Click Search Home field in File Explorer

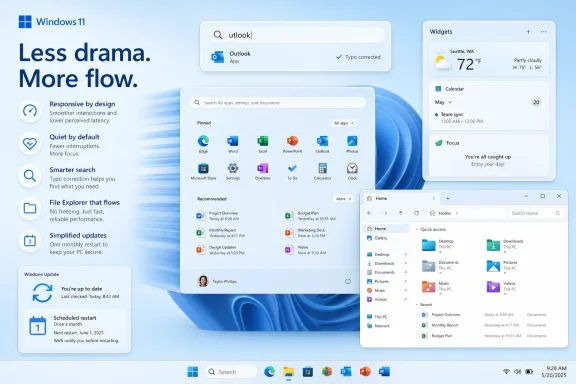coord(535,213)
